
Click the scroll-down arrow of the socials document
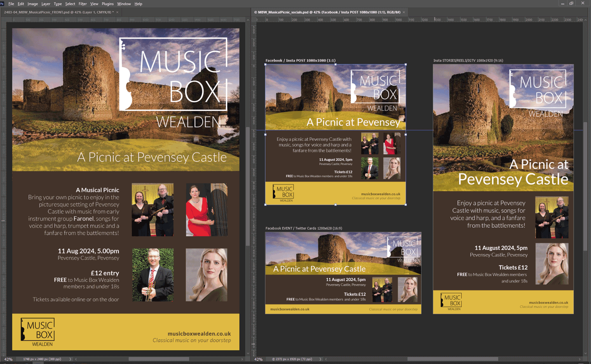[x=585, y=353]
